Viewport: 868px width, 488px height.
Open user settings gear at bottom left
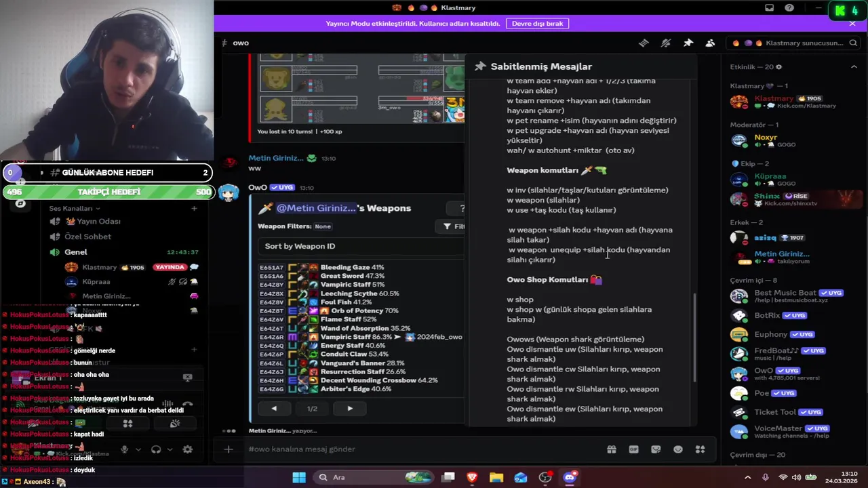tap(188, 449)
